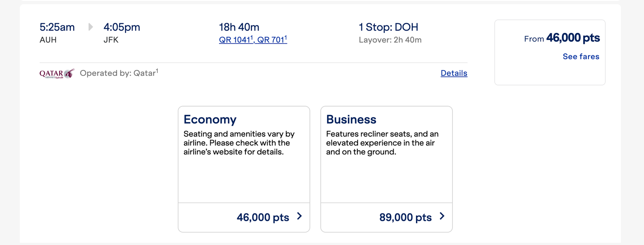Click the chevron next to 46,000 pts
Screen dimensions: 644x245
tap(299, 216)
